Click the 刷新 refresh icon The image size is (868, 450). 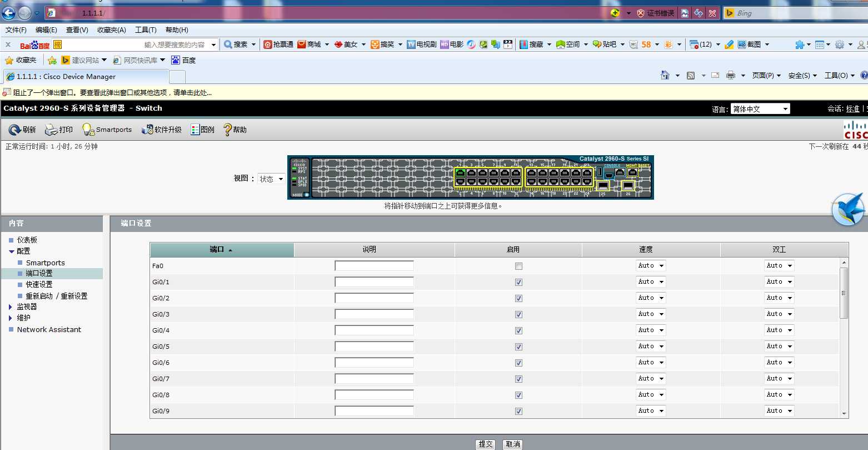pyautogui.click(x=14, y=130)
